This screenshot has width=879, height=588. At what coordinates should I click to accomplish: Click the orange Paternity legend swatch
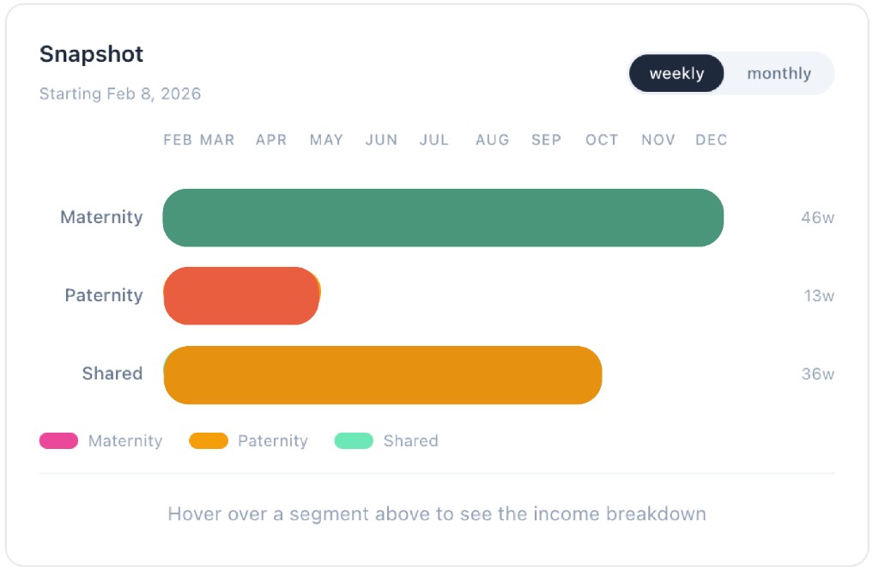(x=209, y=441)
